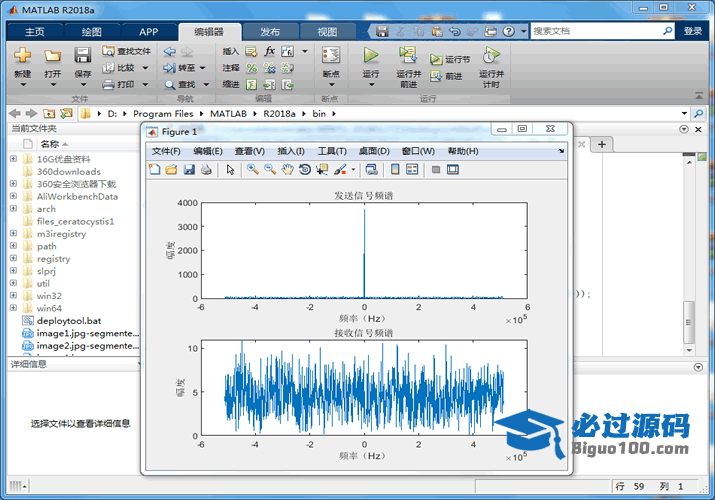
Task: Click the comment percent icon
Action: tap(252, 68)
